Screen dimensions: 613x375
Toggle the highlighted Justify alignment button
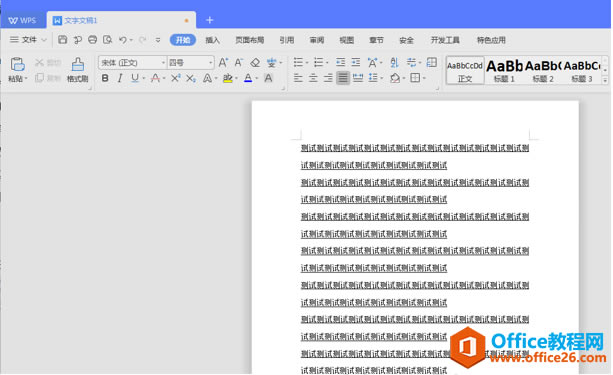343,78
